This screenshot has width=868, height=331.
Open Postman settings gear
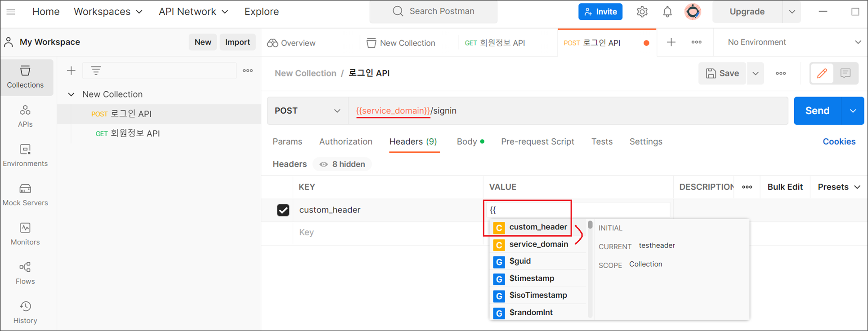(642, 12)
